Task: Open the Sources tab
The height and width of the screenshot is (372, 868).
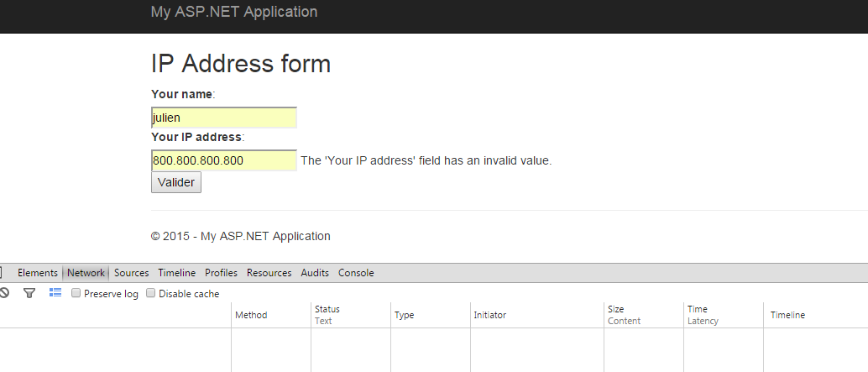Action: [131, 273]
